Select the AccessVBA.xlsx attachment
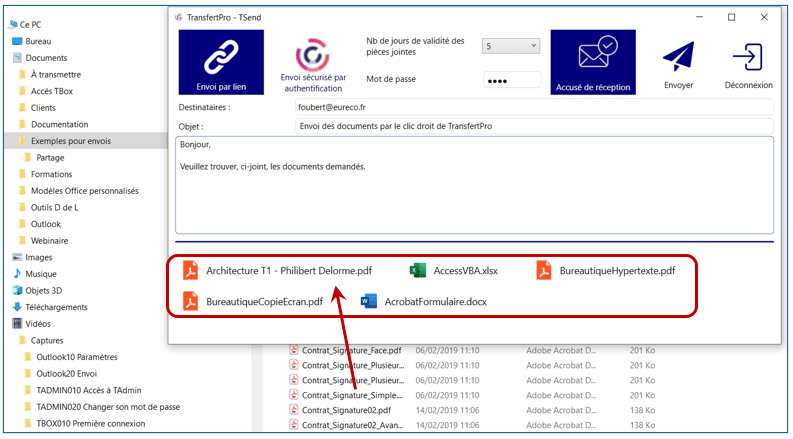793x439 pixels. 465,270
